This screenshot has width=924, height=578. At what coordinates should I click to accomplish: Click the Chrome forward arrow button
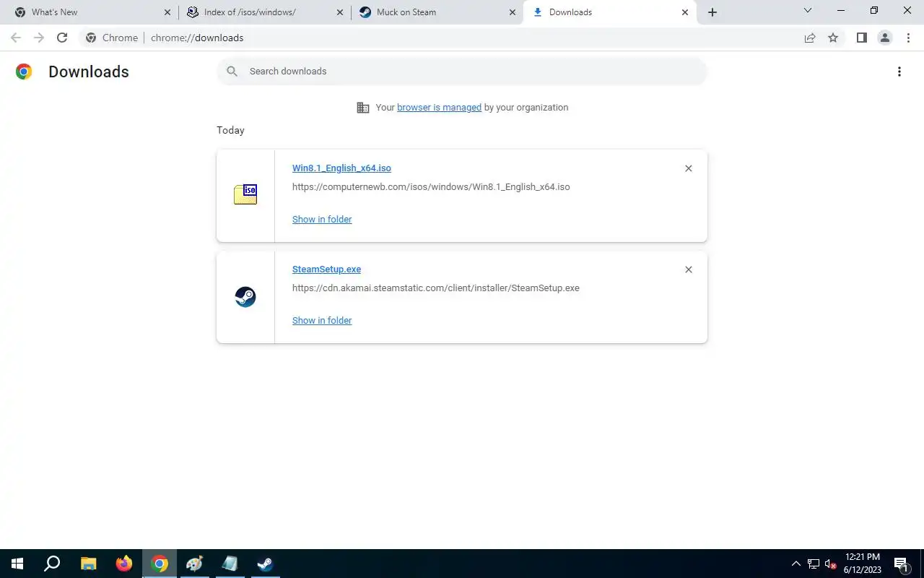(x=39, y=38)
